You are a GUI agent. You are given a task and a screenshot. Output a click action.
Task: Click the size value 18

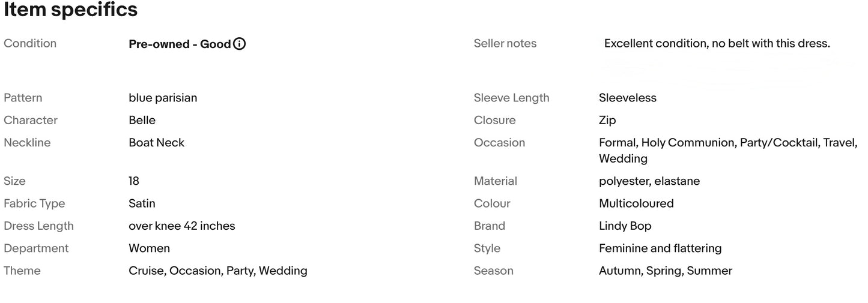tap(134, 181)
